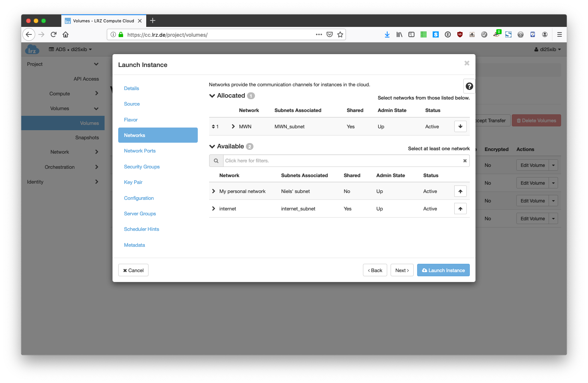Image resolution: width=588 pixels, height=383 pixels.
Task: Go to the Flavor step
Action: tap(131, 120)
